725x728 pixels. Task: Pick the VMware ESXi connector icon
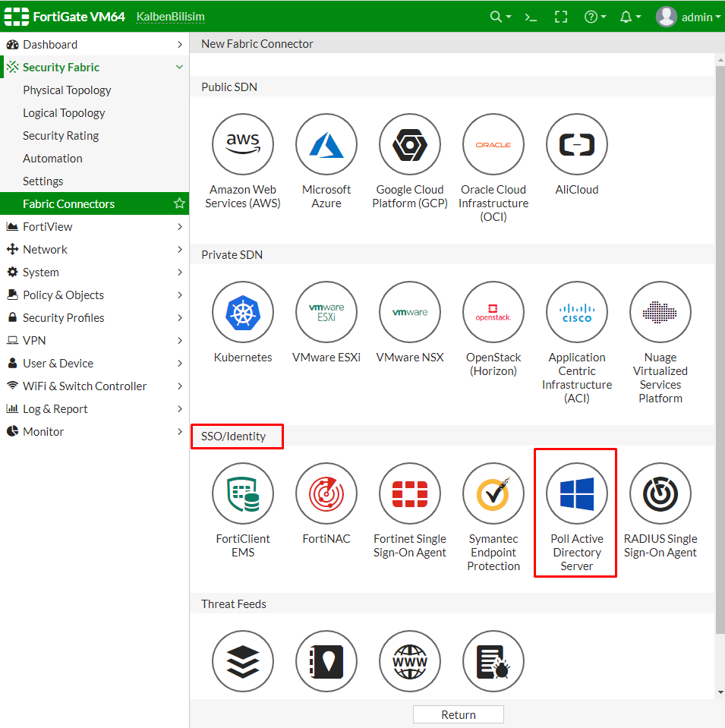(326, 312)
